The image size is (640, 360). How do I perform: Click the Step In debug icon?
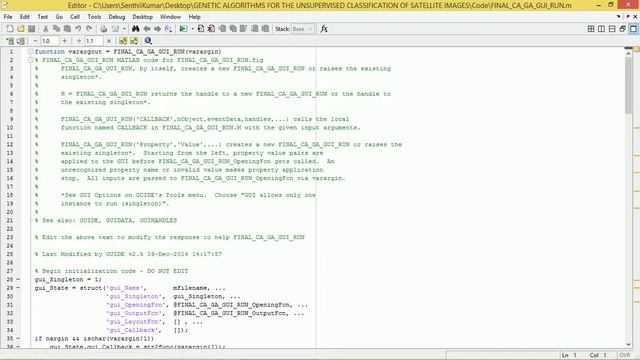(233, 29)
